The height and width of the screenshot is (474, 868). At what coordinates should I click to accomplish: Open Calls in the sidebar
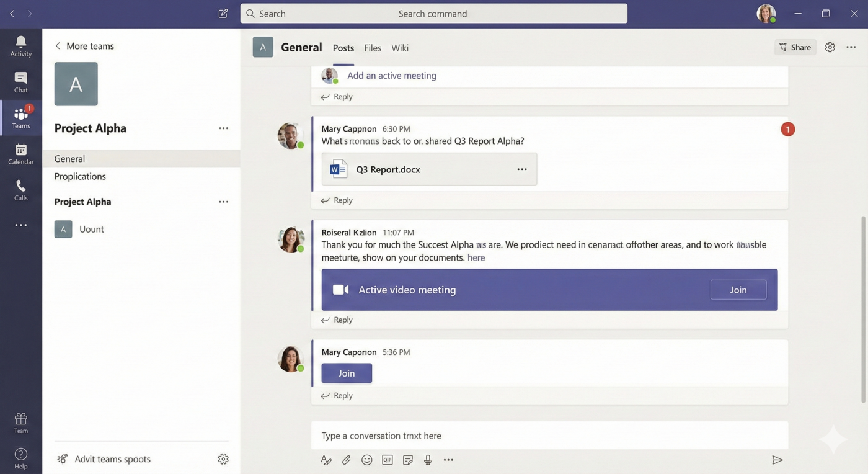point(20,190)
